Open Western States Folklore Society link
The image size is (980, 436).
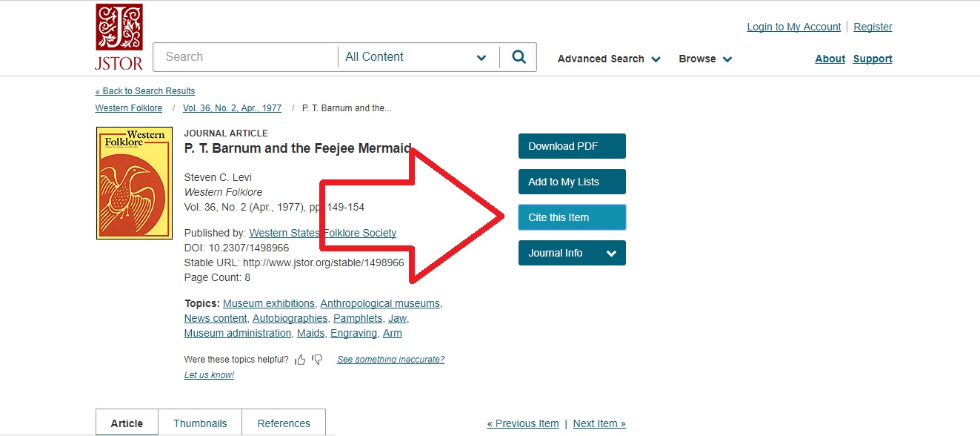(x=322, y=233)
